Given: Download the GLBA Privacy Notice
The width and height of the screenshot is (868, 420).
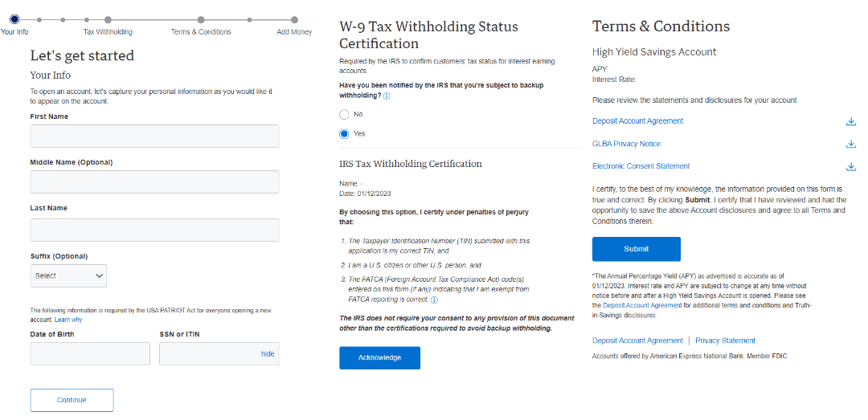Looking at the screenshot, I should [851, 144].
